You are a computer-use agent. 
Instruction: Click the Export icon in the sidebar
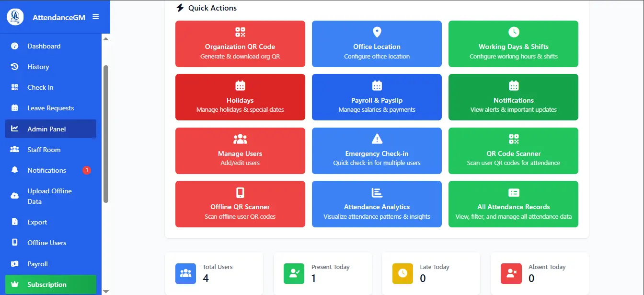tap(16, 222)
